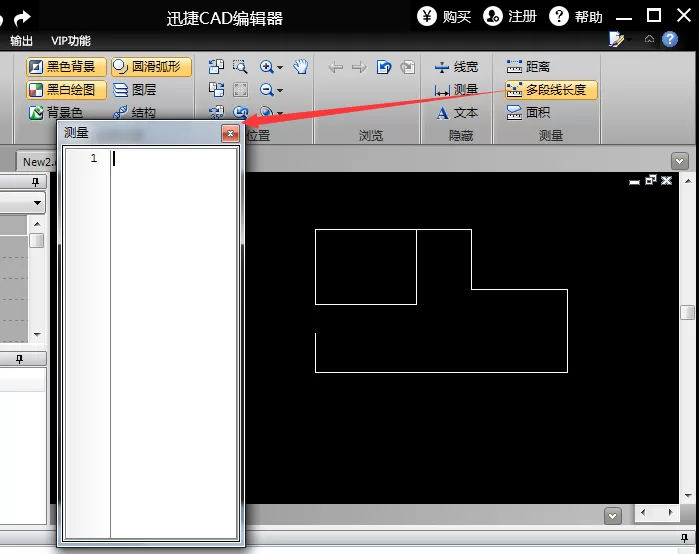Click the left panel scrollbar thumb

pyautogui.click(x=37, y=241)
